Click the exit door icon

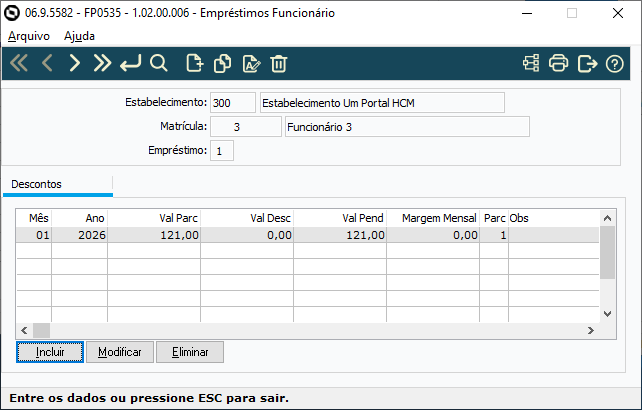point(587,63)
